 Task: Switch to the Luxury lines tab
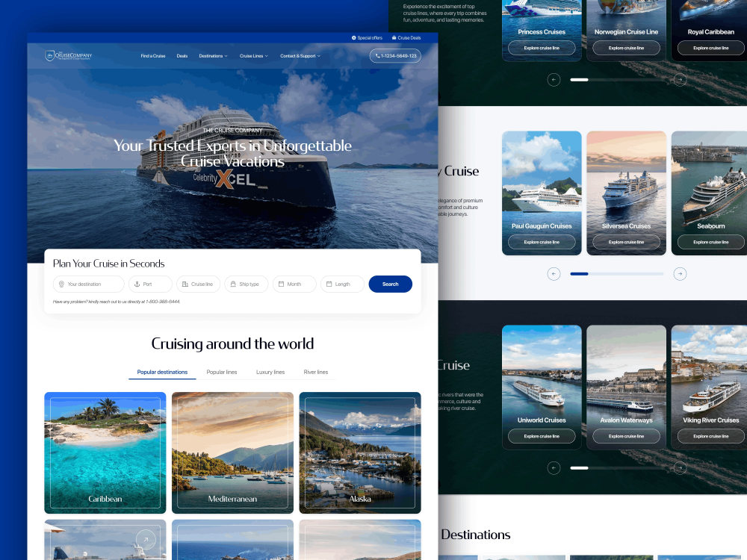pyautogui.click(x=270, y=372)
